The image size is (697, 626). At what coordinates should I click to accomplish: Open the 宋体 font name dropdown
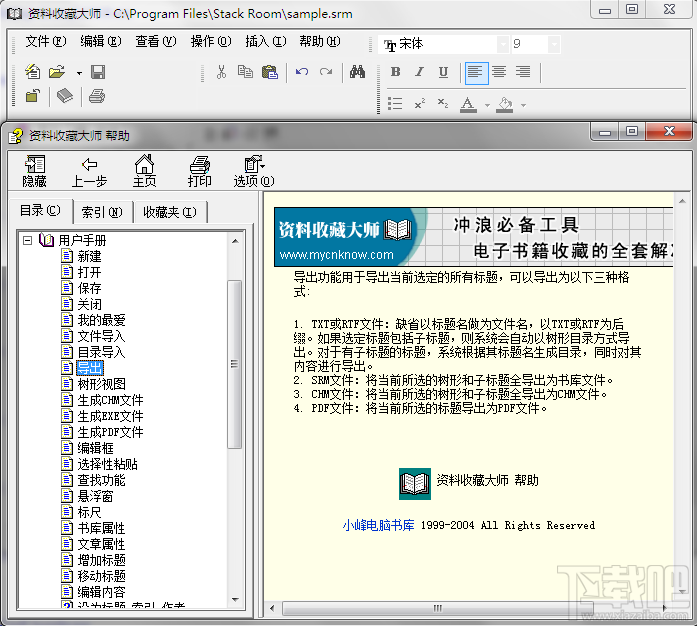coord(503,44)
